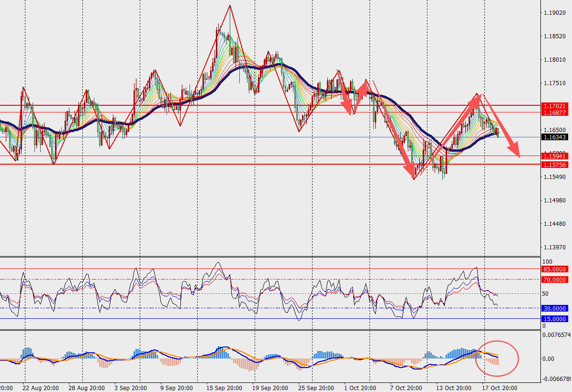Click the 1 Oct 20:00 date label
The height and width of the screenshot is (392, 572).
(x=359, y=388)
